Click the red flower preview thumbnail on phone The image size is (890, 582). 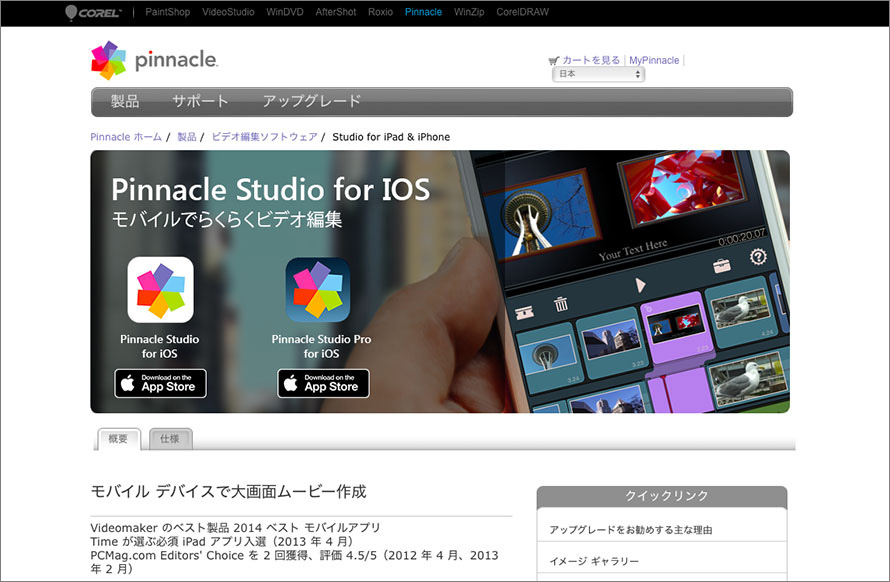pyautogui.click(x=684, y=188)
